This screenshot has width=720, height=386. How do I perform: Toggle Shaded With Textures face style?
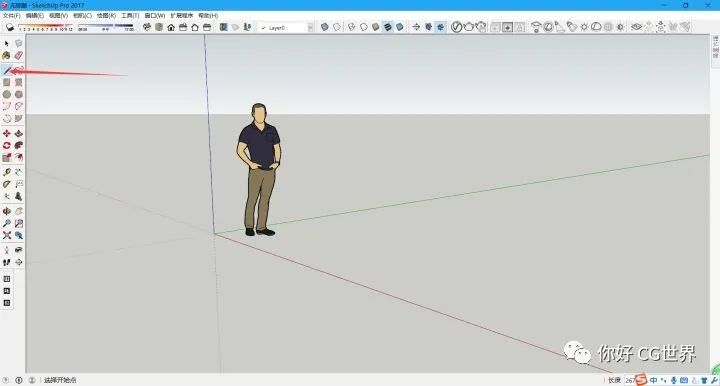pos(388,27)
